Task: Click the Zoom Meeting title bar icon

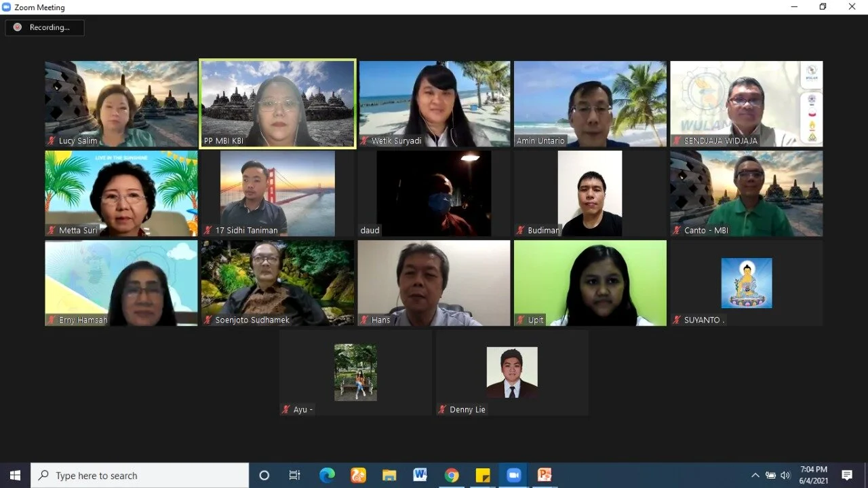Action: click(x=7, y=7)
